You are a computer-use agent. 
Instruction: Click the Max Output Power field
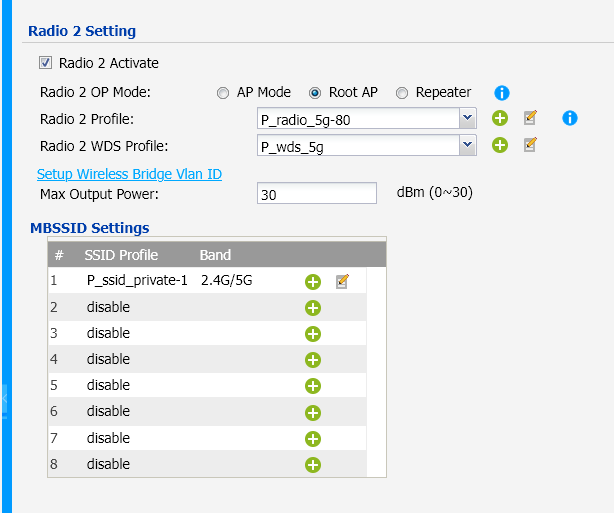click(317, 193)
